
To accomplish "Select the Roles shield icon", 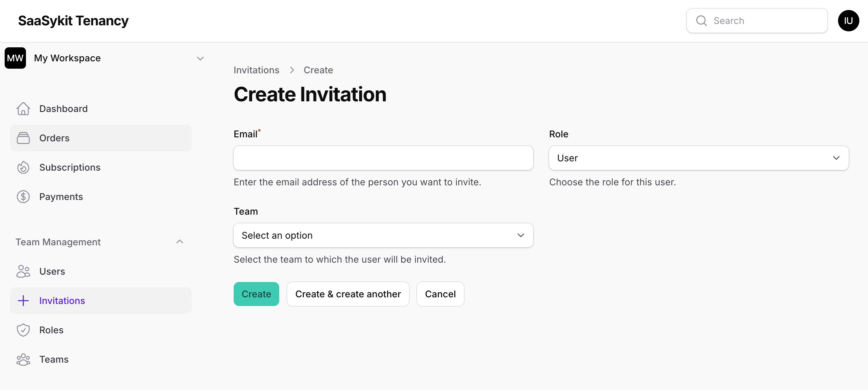I will pyautogui.click(x=23, y=330).
